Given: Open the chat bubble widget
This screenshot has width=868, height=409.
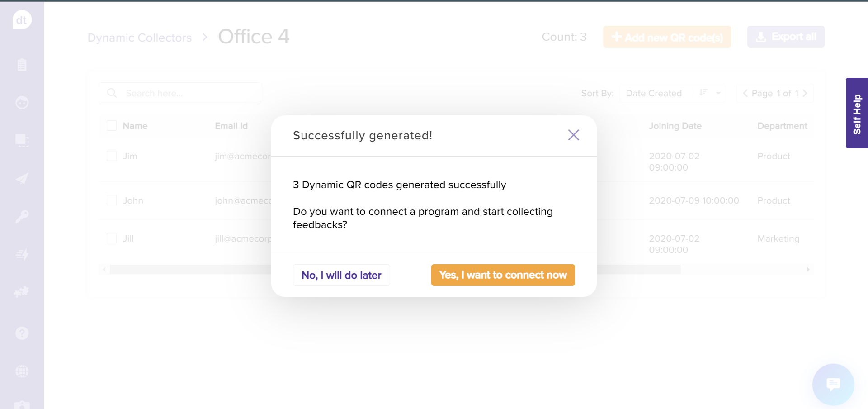Looking at the screenshot, I should pos(833,385).
